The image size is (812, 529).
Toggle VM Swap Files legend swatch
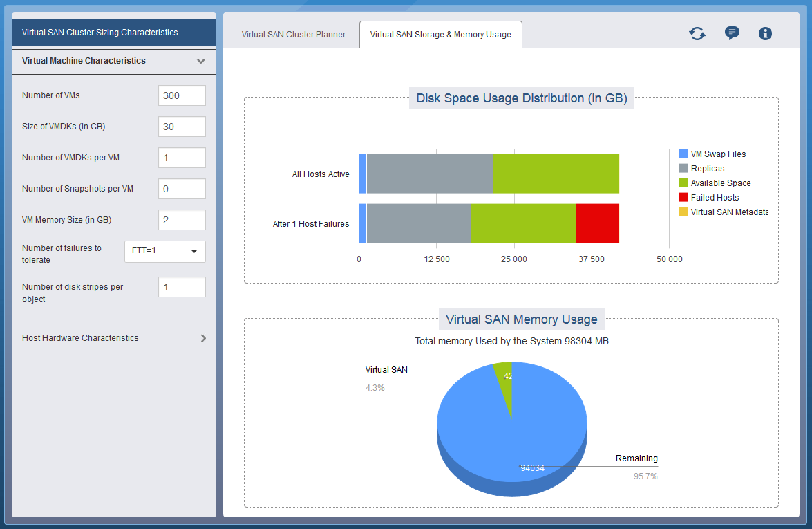683,154
